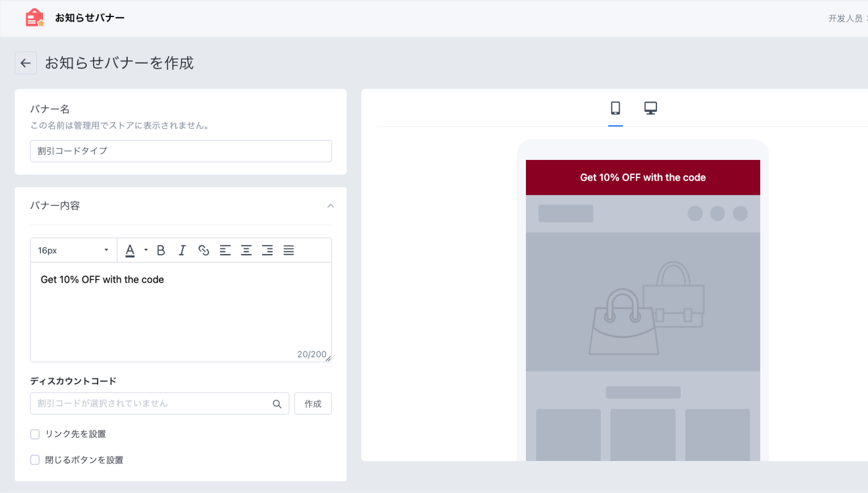Click the text color A icon
Image resolution: width=868 pixels, height=493 pixels.
point(130,250)
